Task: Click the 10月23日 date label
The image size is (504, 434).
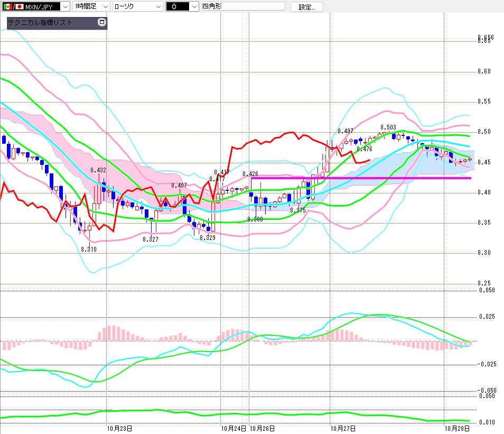Action: (119, 429)
